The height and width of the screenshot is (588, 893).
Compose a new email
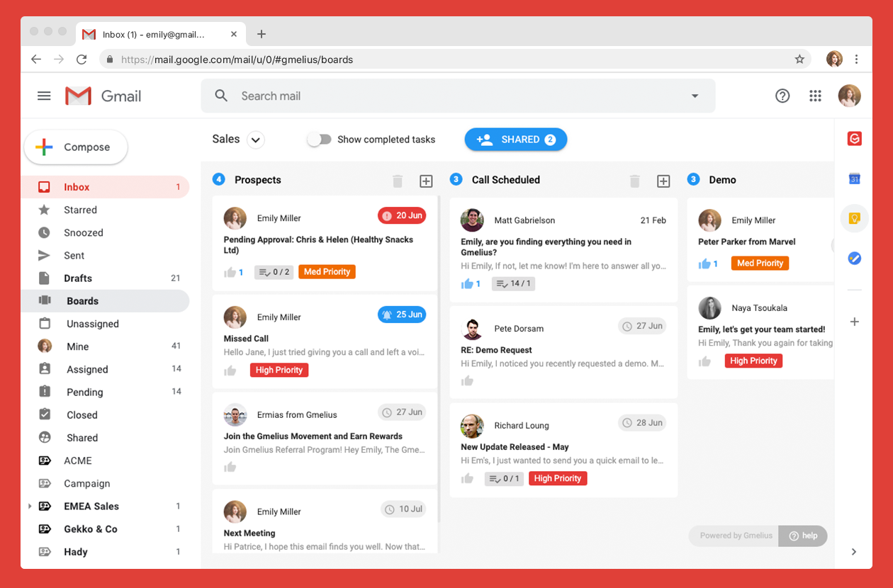coord(76,147)
